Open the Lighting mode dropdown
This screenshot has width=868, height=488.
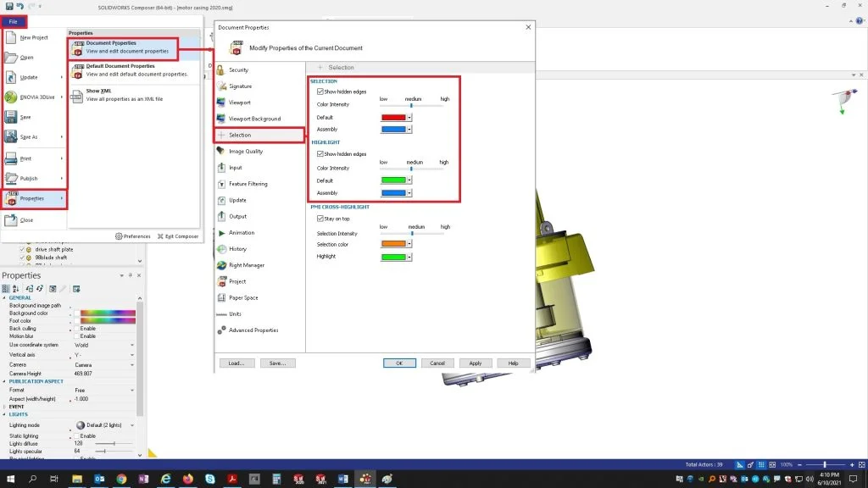tap(132, 424)
